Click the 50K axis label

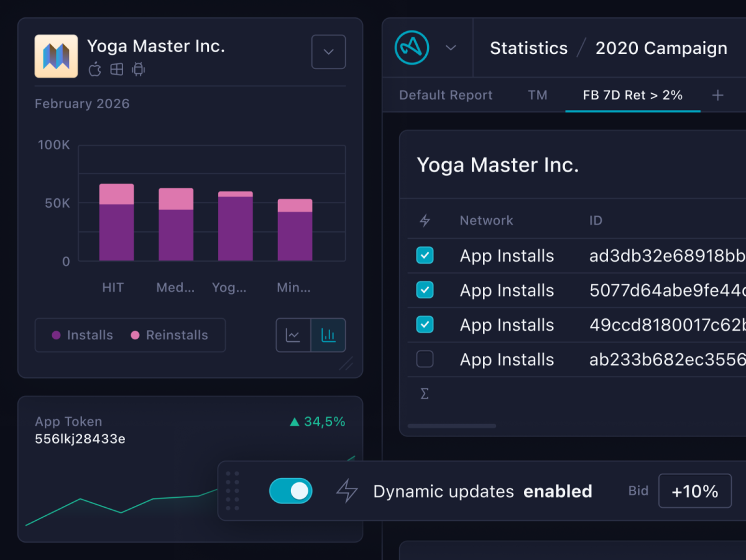(x=57, y=203)
